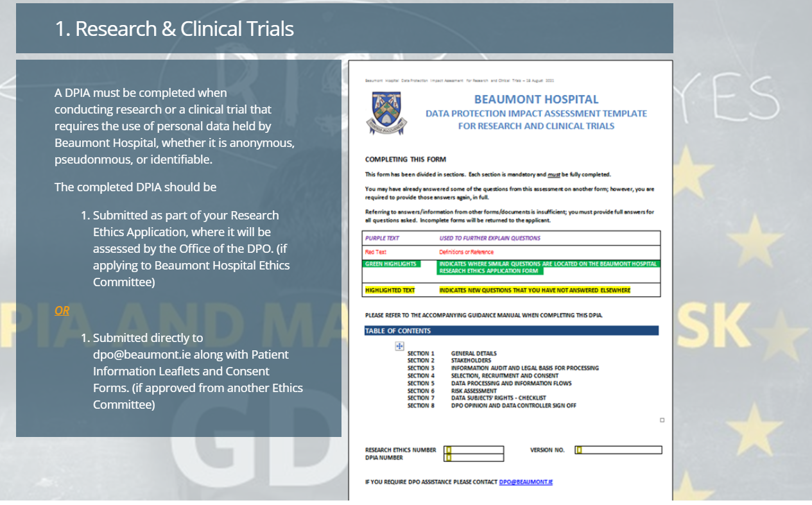812x505 pixels.
Task: Click the '1. Research & Clinical Trials' heading
Action: pos(174,29)
